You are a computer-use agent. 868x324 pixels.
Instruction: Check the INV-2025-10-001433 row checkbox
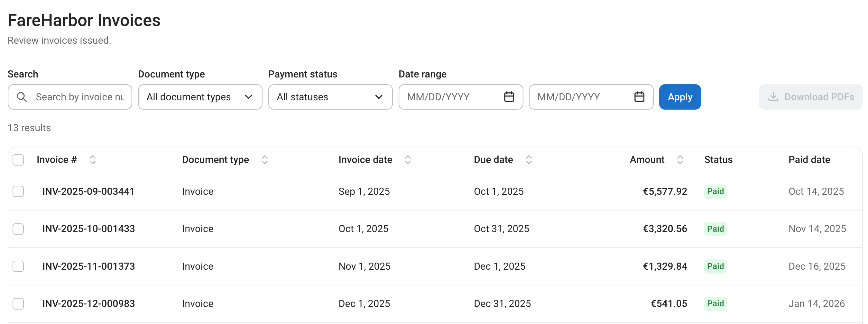[18, 229]
